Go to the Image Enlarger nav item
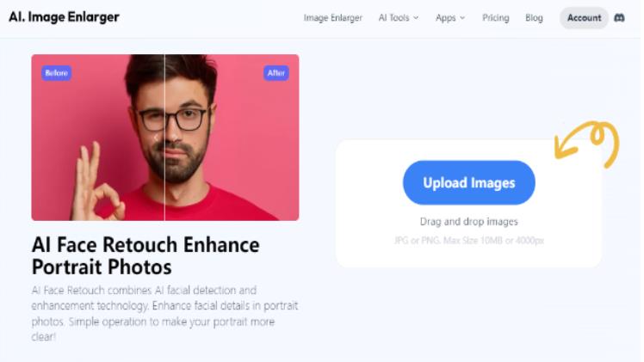Image resolution: width=644 pixels, height=362 pixels. click(332, 18)
